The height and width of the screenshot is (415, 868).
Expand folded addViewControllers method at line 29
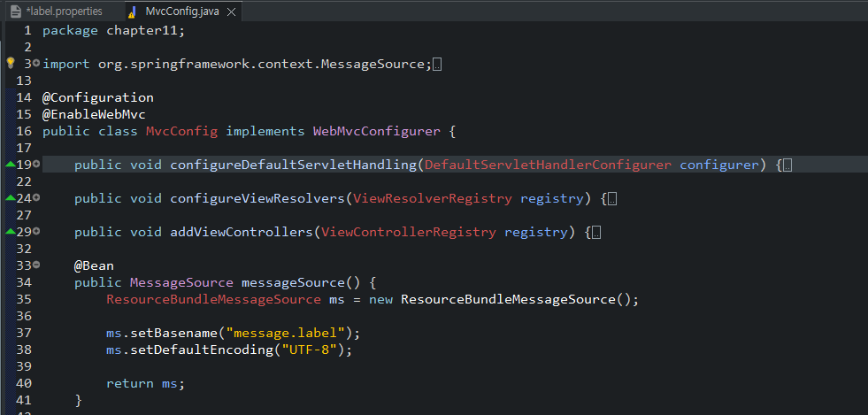[x=36, y=231]
